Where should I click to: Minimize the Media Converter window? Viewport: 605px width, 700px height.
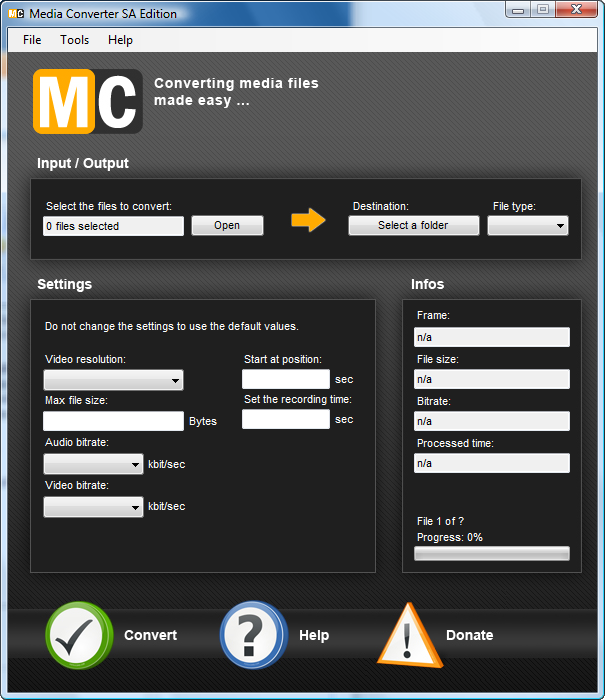518,9
